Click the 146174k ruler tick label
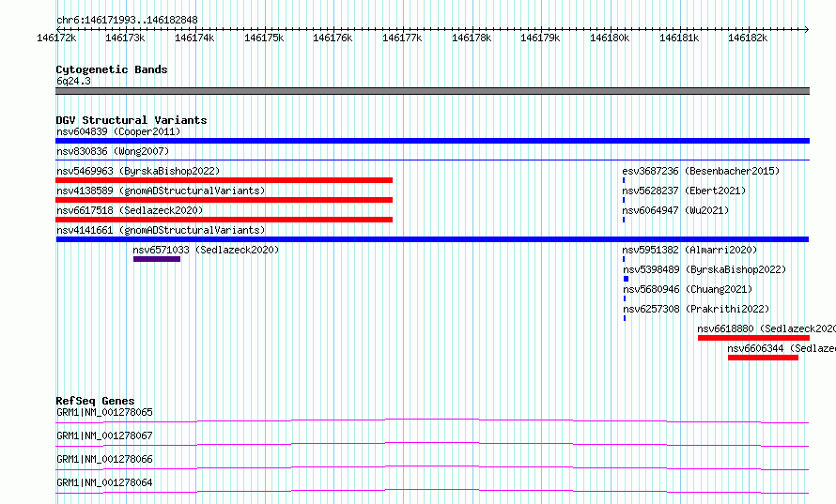The width and height of the screenshot is (836, 504). tap(194, 38)
